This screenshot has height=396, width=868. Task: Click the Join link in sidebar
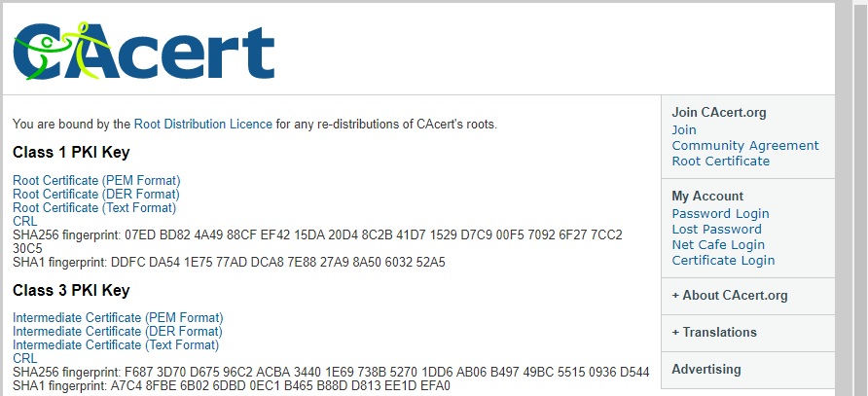tap(684, 130)
